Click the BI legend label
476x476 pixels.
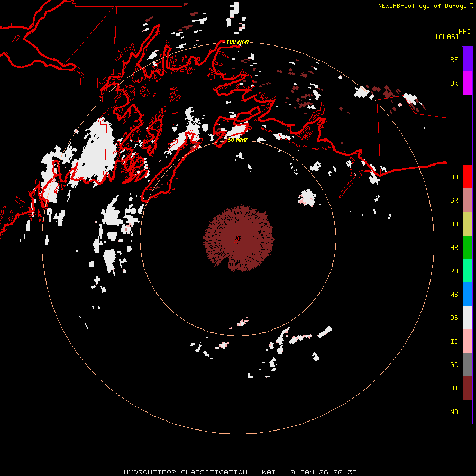coord(454,388)
